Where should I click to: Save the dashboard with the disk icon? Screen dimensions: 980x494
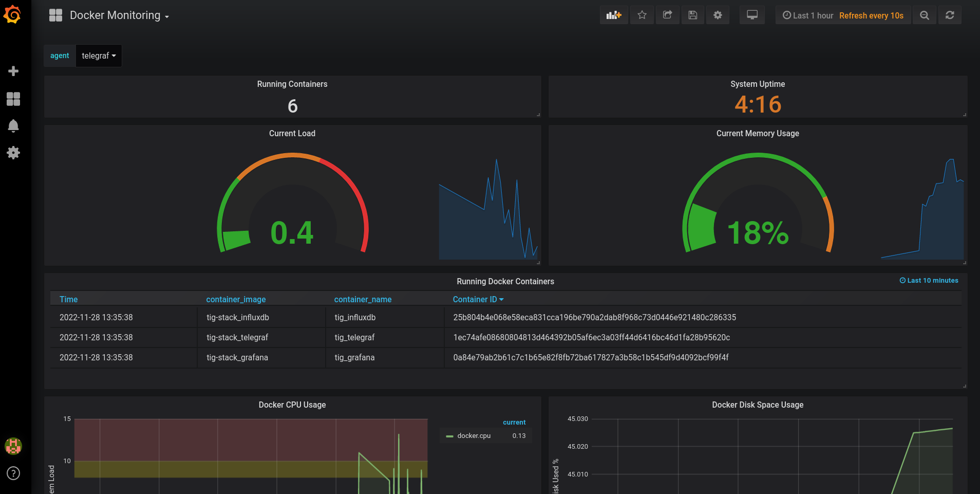pyautogui.click(x=692, y=15)
